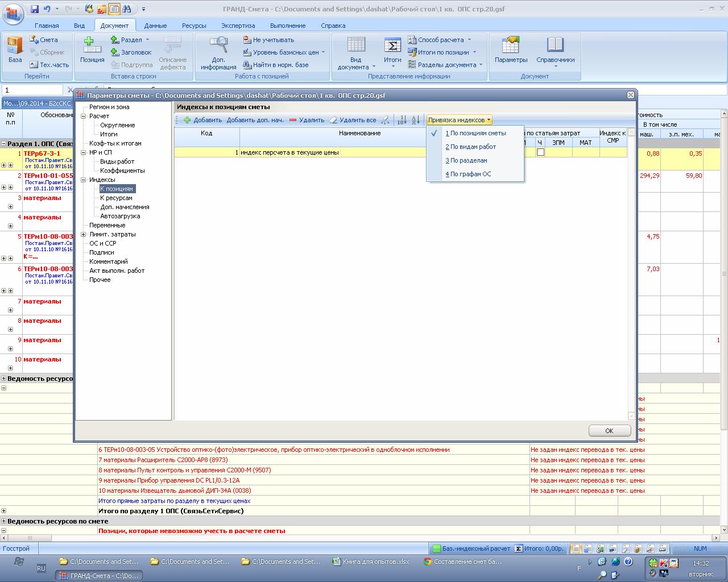
Task: Click the Добавить button in dialog toolbar
Action: 202,120
